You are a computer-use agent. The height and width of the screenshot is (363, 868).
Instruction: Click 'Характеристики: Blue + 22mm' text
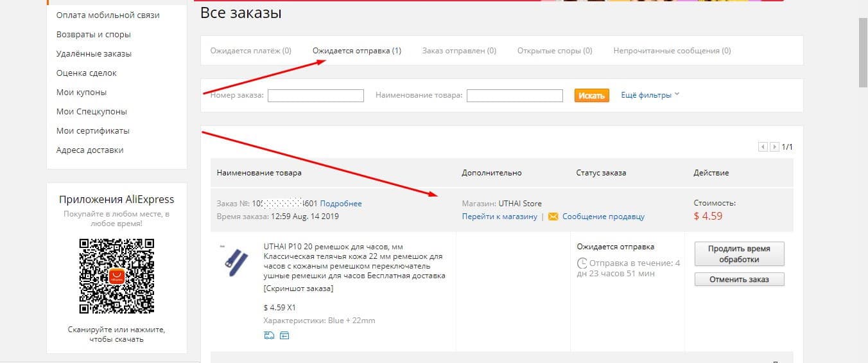320,321
